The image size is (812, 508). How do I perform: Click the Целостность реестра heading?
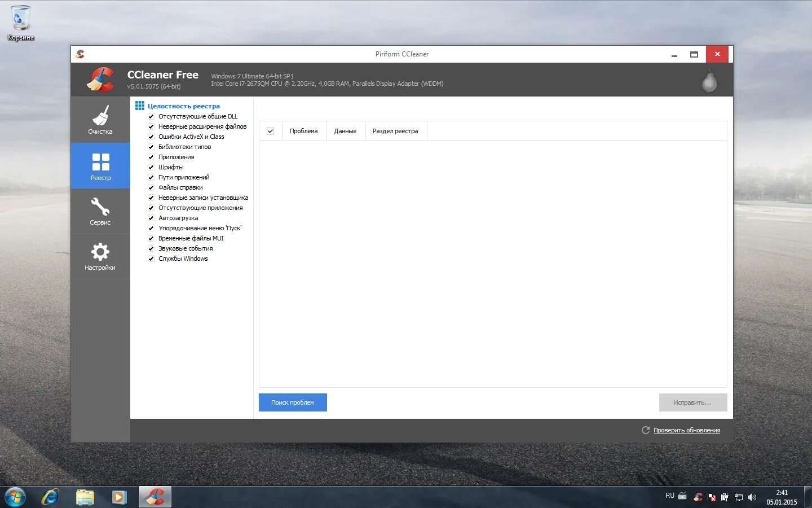coord(184,106)
